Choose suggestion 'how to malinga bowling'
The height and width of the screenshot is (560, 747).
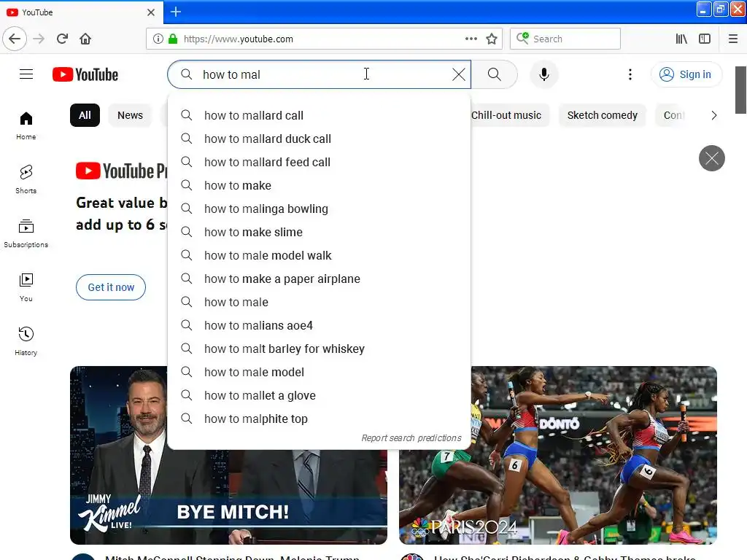(x=320, y=209)
